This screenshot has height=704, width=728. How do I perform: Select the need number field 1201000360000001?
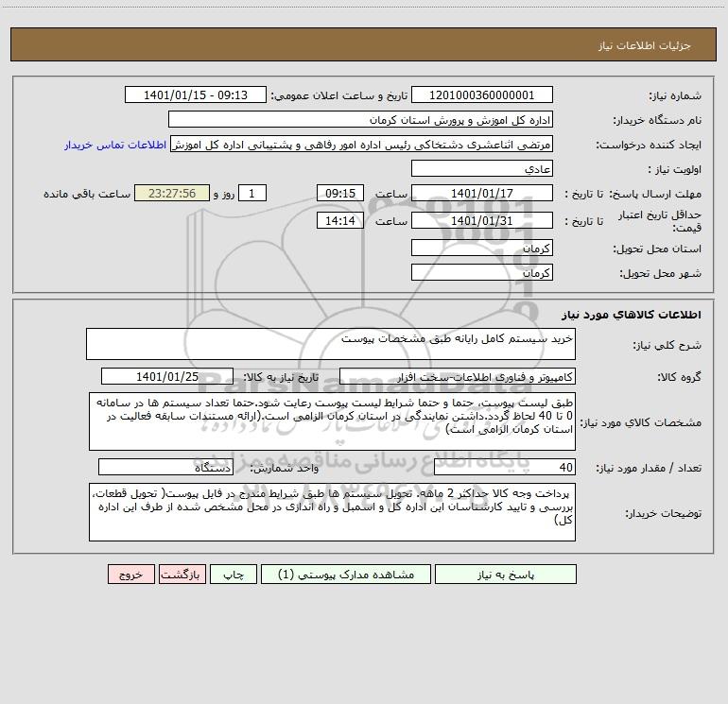482,94
